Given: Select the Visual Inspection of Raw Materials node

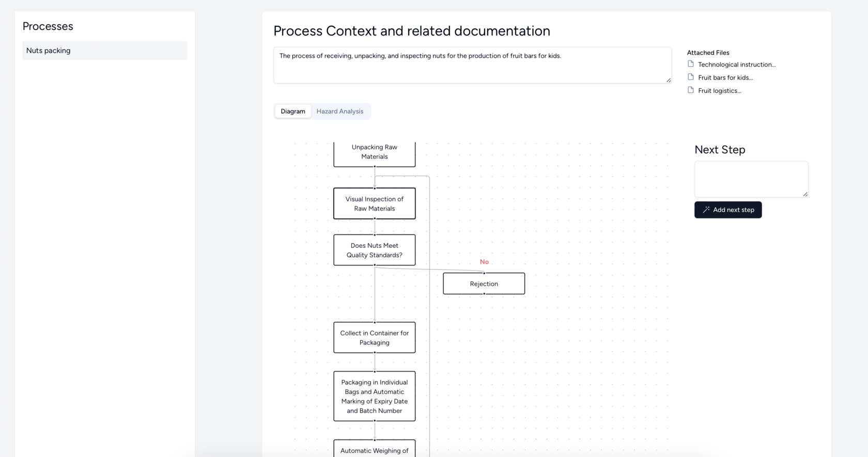Looking at the screenshot, I should click(374, 203).
